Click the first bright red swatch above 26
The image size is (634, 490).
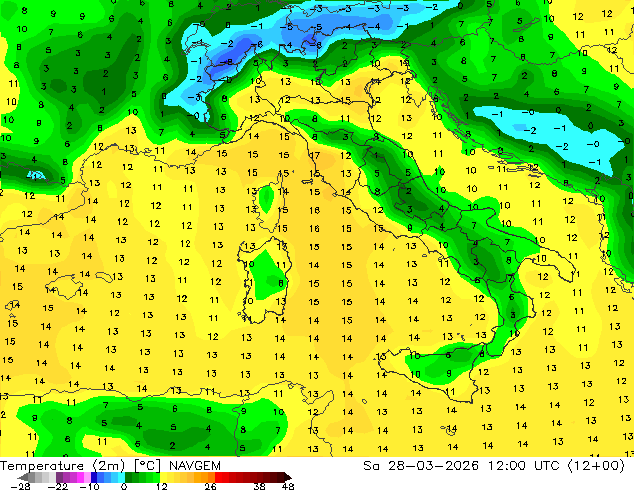pos(218,477)
